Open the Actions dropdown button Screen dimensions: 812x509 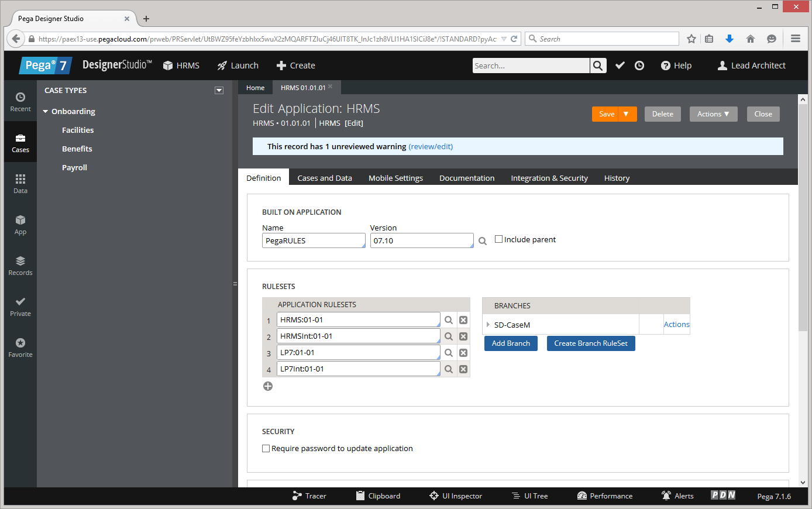pos(713,114)
